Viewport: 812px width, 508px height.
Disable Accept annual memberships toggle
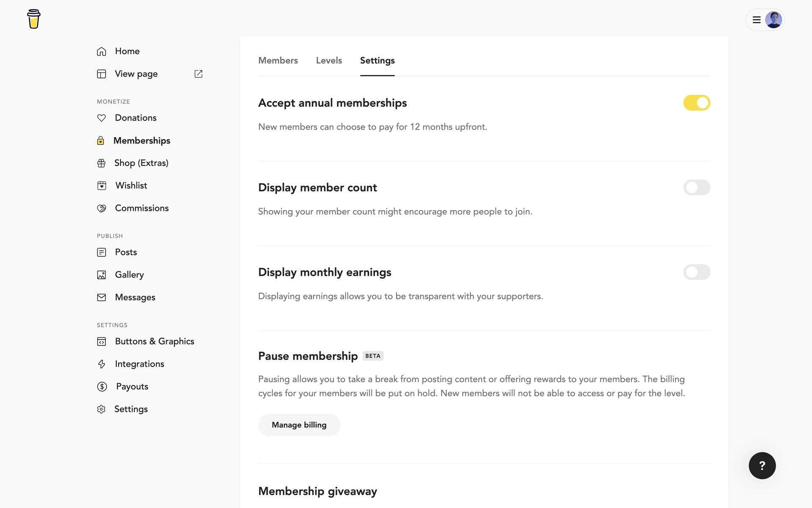coord(697,103)
